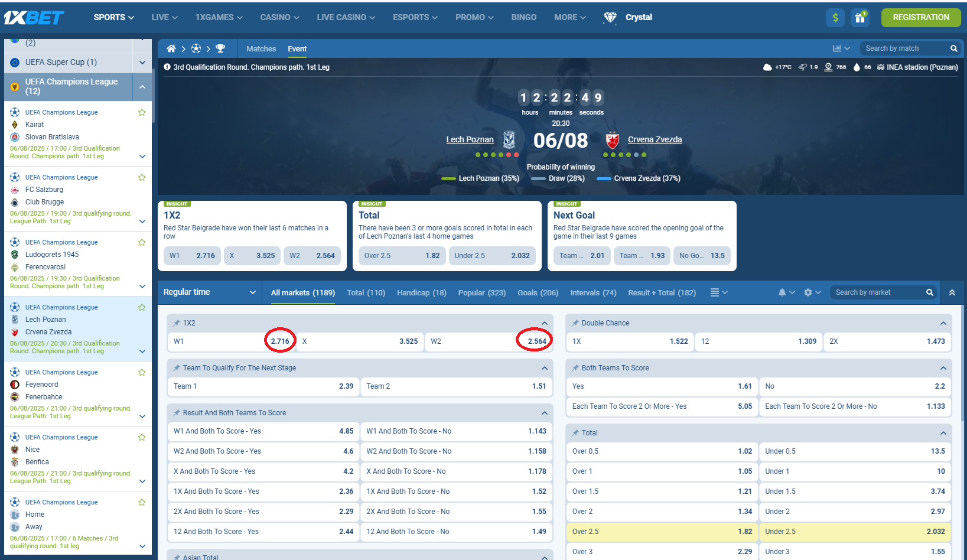Click the Lech Poznan club crest
The height and width of the screenshot is (560, 967).
(509, 139)
